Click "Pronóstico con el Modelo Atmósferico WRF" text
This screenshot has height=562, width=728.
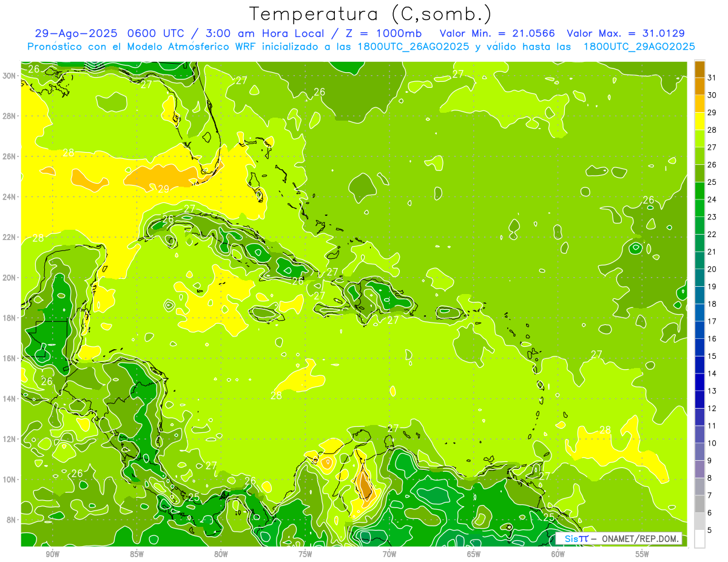tap(141, 47)
